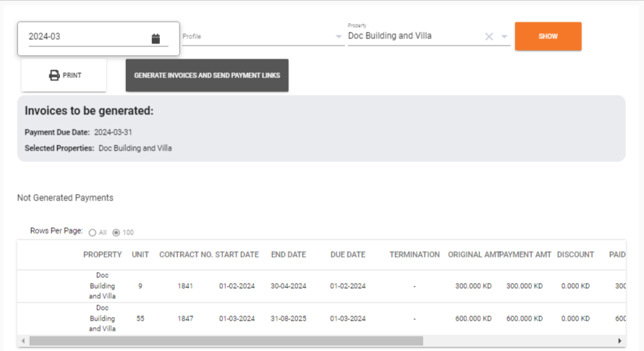644x351 pixels.
Task: Sort by the UNIT column header
Action: 140,255
